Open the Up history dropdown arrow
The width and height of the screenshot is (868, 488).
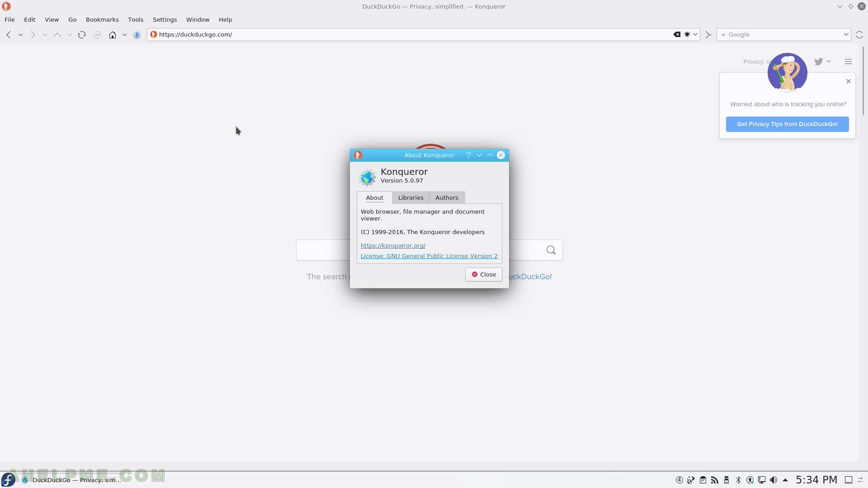70,35
